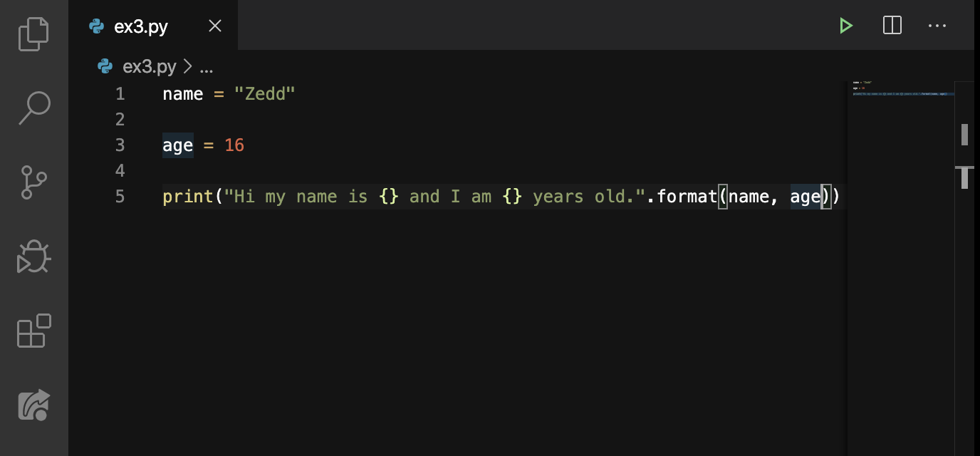Open the Extensions marketplace view
The width and height of the screenshot is (980, 456).
33,331
